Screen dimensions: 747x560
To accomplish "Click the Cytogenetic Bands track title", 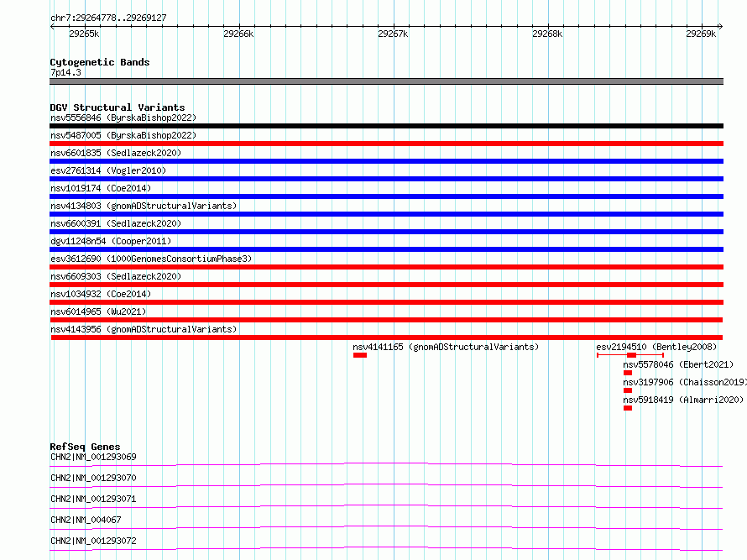I will [100, 62].
